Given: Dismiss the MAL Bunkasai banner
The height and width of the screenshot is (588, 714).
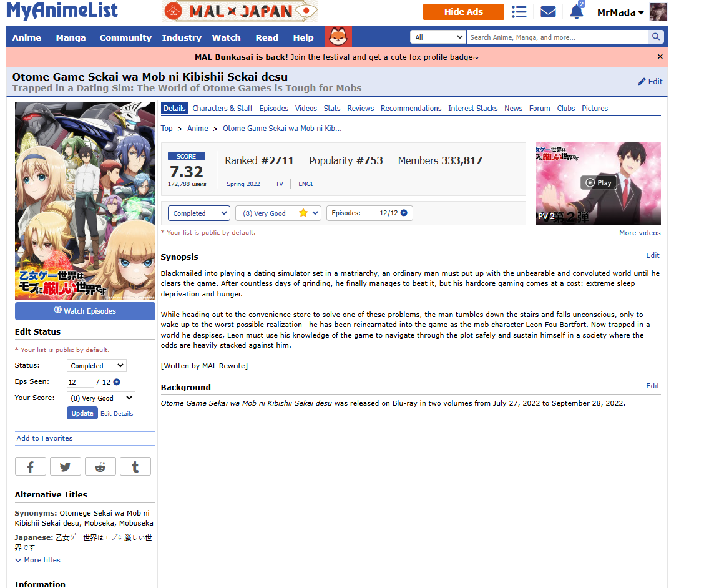Looking at the screenshot, I should tap(660, 56).
